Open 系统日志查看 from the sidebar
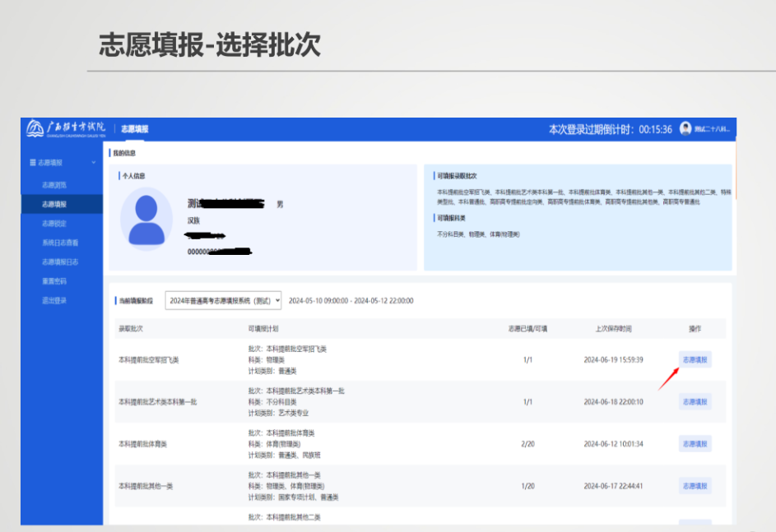This screenshot has width=776, height=532. coord(56,244)
